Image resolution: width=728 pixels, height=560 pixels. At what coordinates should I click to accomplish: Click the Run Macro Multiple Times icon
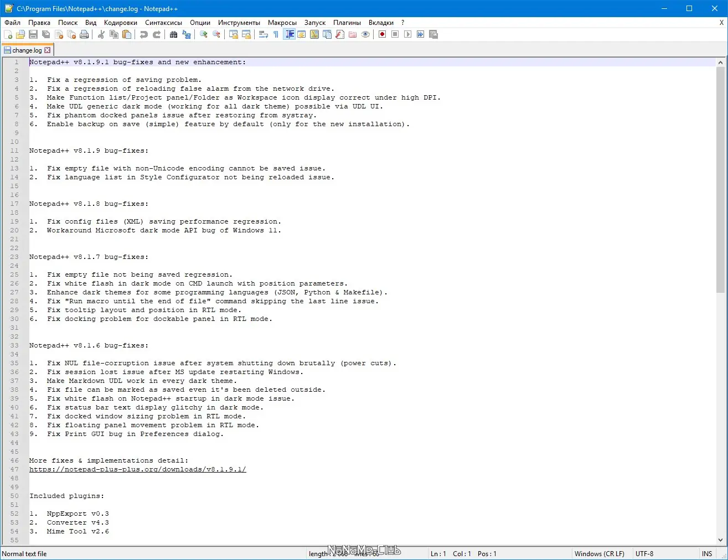(421, 34)
